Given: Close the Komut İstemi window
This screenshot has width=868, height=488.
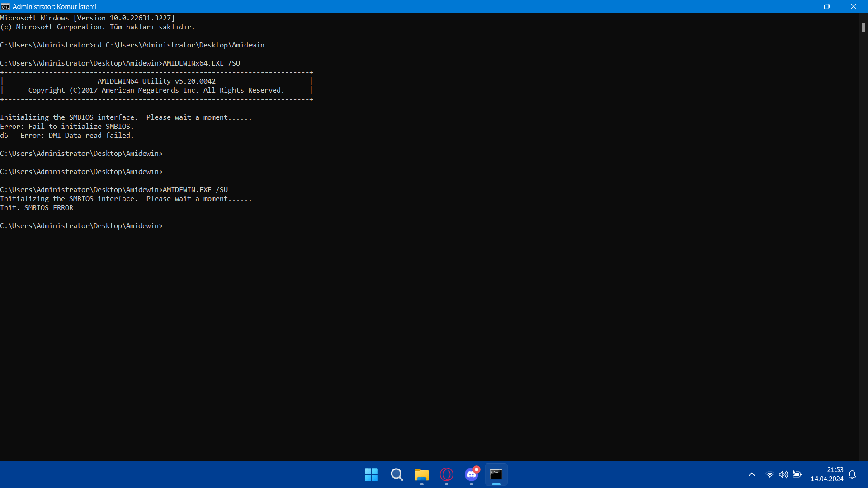Looking at the screenshot, I should 854,6.
